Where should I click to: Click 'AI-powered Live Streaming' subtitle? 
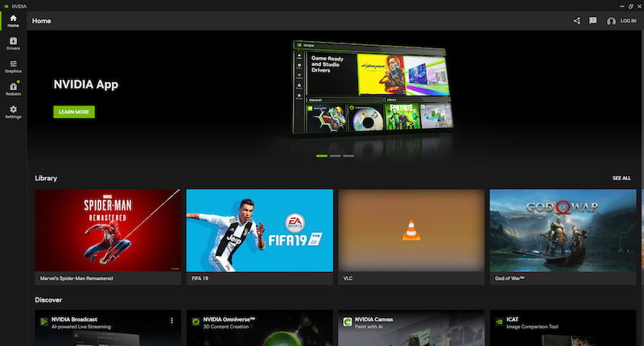(x=81, y=327)
